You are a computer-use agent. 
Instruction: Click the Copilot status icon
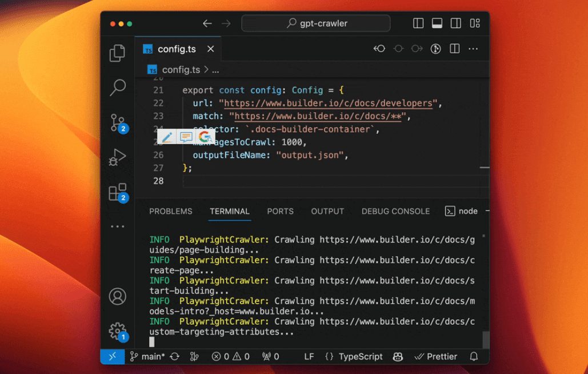pyautogui.click(x=398, y=356)
